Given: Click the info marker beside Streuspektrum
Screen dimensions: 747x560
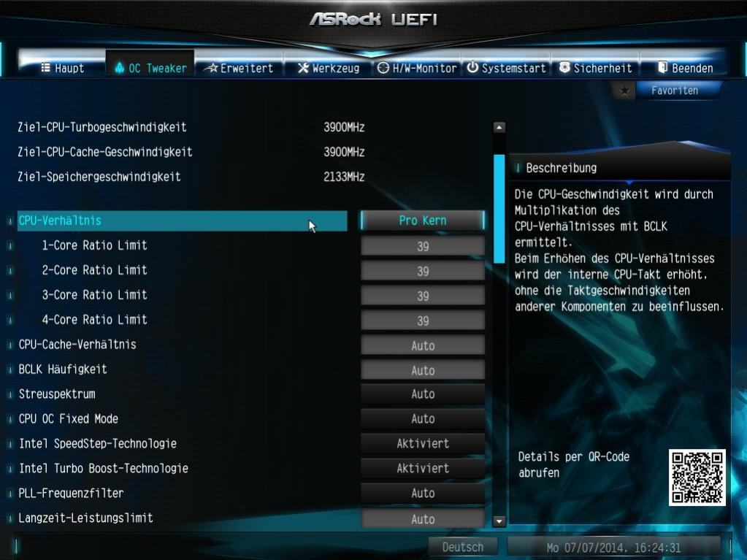Looking at the screenshot, I should (x=10, y=394).
